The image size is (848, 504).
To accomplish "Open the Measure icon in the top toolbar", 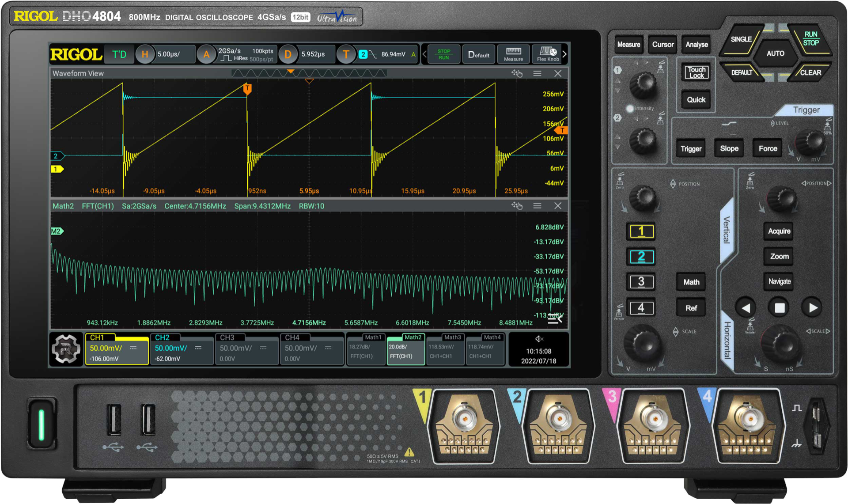I will click(513, 54).
